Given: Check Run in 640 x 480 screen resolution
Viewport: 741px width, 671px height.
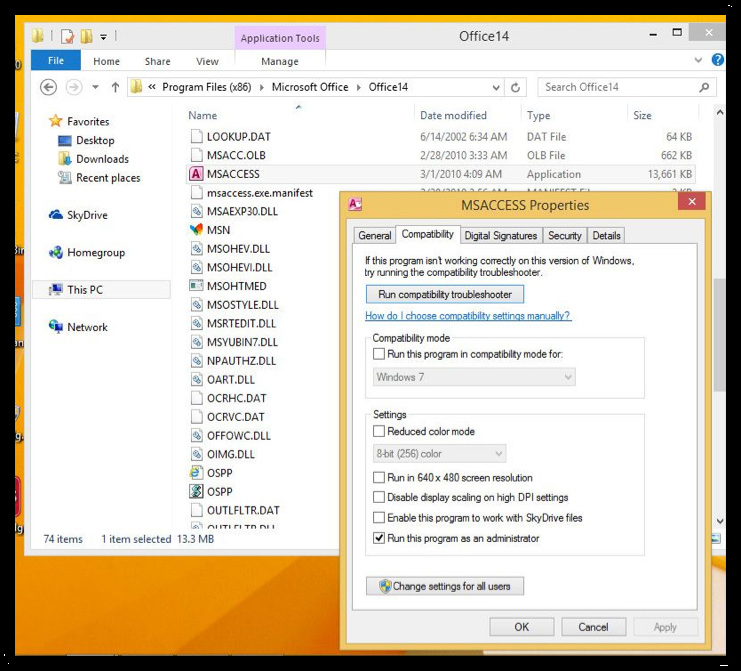Looking at the screenshot, I should pos(379,477).
